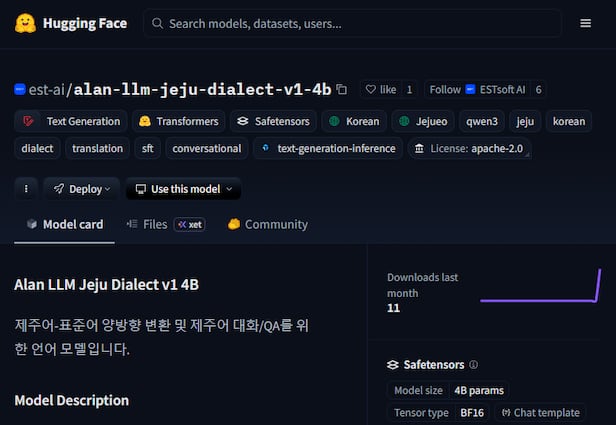Select the Model card tab
Screen dimensions: 616x425
pyautogui.click(x=65, y=224)
